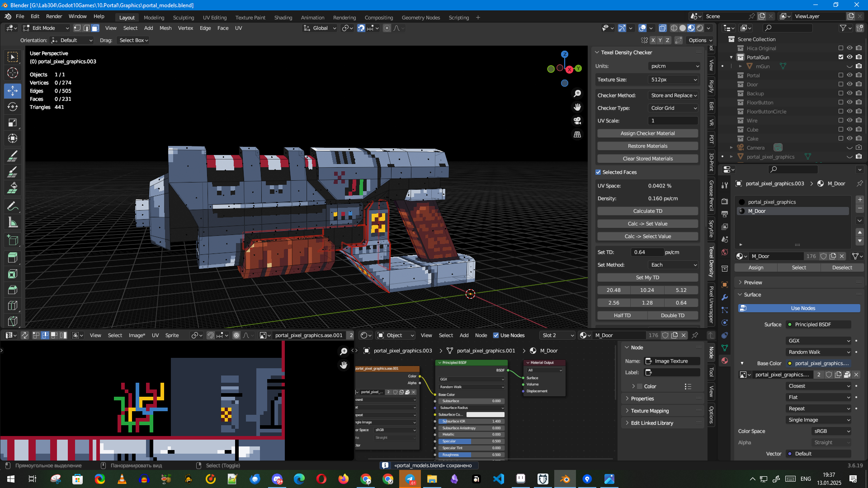Select the Measure tool

13,222
